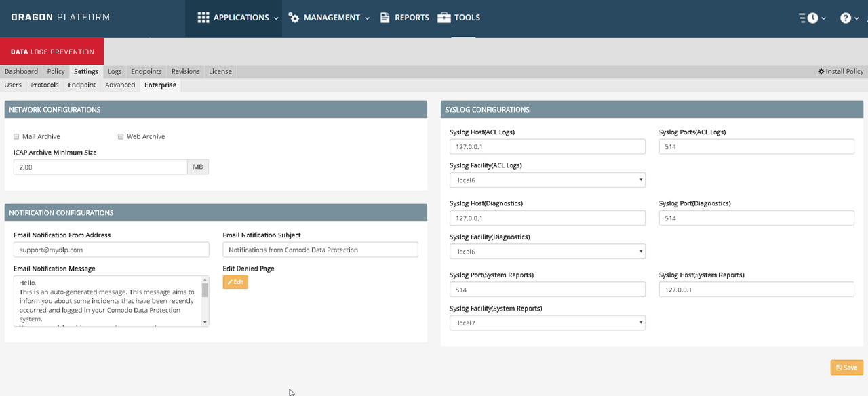
Task: Enable the Mail Archive checkbox
Action: 17,136
